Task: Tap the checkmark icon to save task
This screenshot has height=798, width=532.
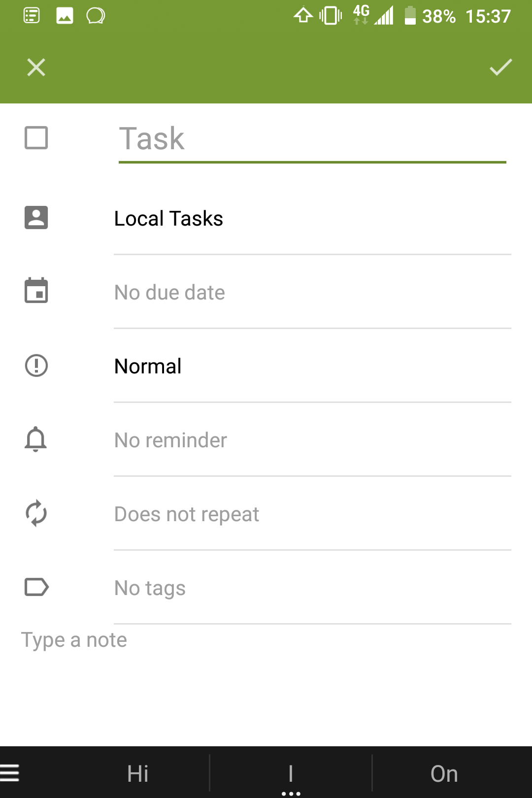Action: [500, 67]
